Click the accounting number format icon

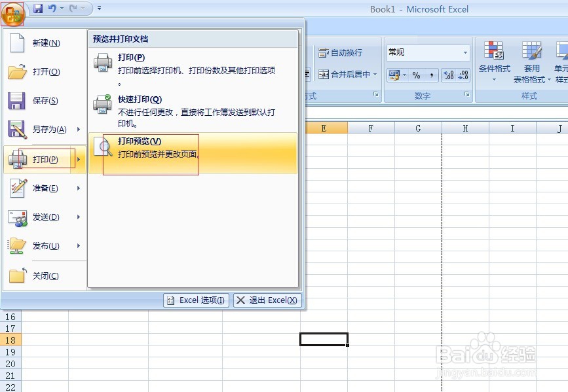(x=394, y=75)
